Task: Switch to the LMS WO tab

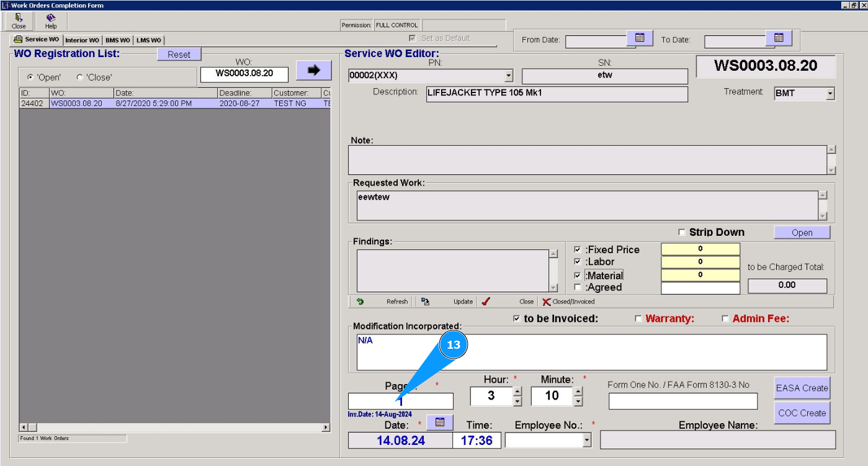Action: [149, 40]
